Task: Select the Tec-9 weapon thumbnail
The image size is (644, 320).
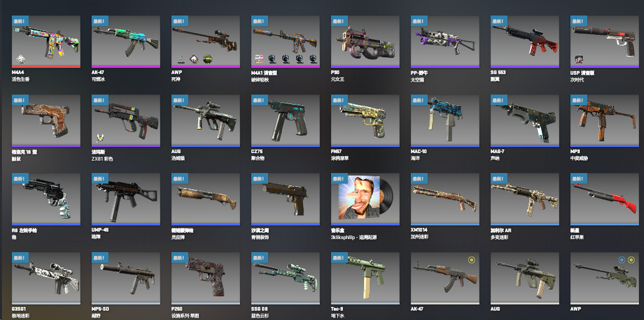Action: pos(365,278)
